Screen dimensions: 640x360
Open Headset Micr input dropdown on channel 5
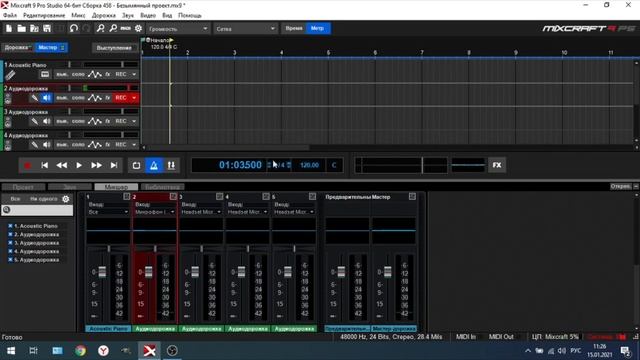point(294,212)
